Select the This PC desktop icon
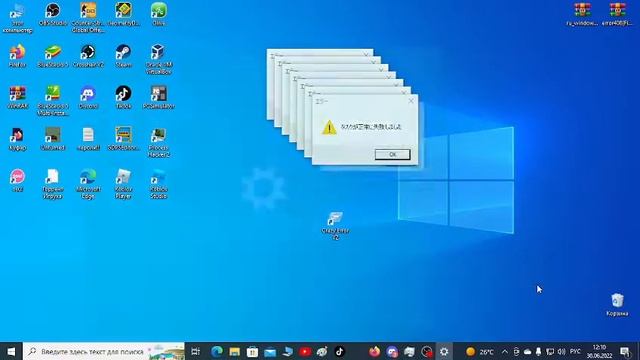The image size is (640, 360). [17, 18]
